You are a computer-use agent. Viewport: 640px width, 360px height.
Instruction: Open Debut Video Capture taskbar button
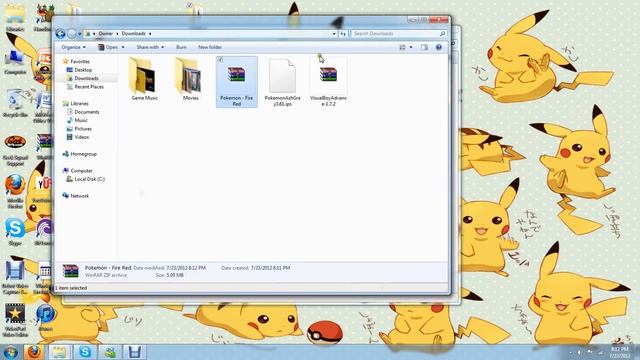click(135, 352)
